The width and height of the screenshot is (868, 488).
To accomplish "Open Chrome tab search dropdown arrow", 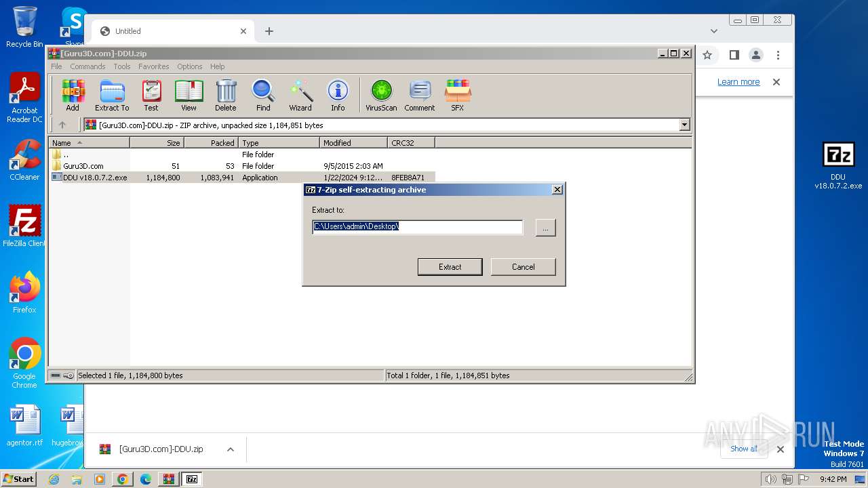I will coord(714,31).
